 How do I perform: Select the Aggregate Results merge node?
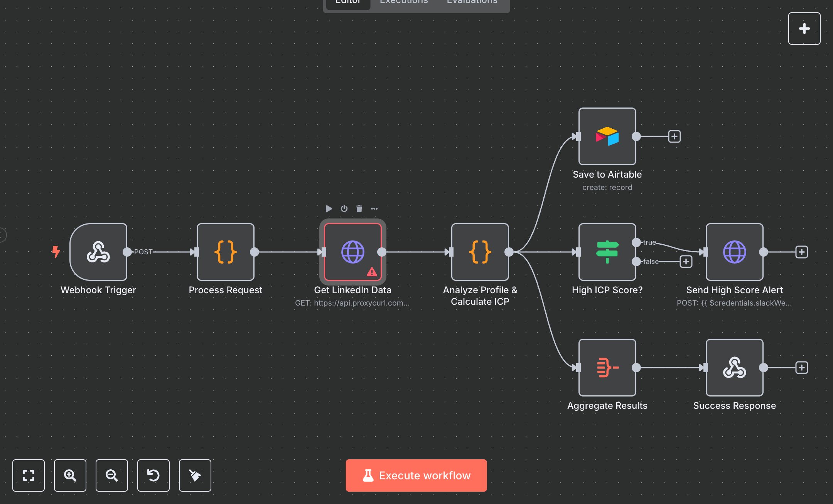pyautogui.click(x=607, y=368)
